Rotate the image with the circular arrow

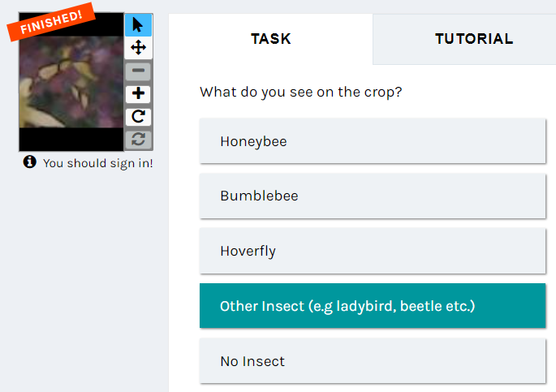tap(138, 117)
